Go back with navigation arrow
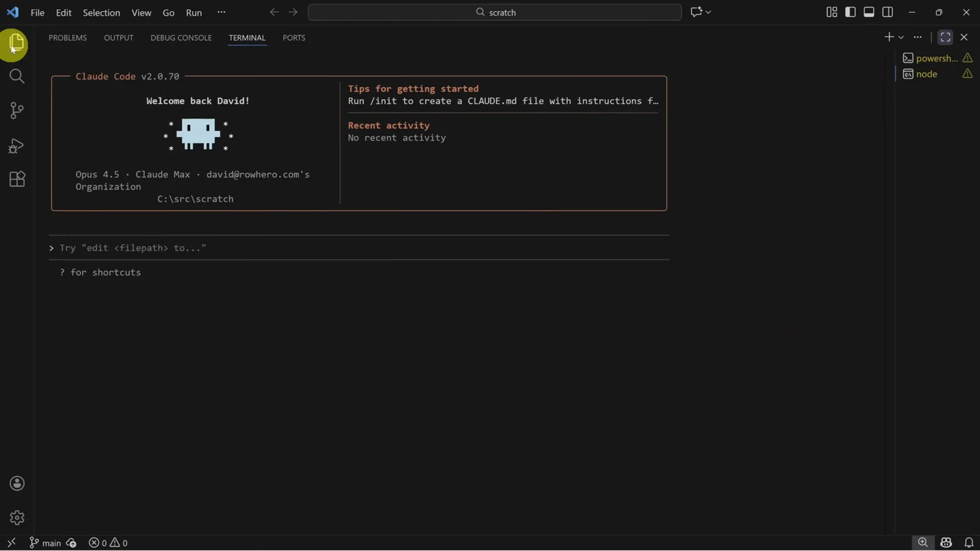The width and height of the screenshot is (980, 551). pos(274,12)
